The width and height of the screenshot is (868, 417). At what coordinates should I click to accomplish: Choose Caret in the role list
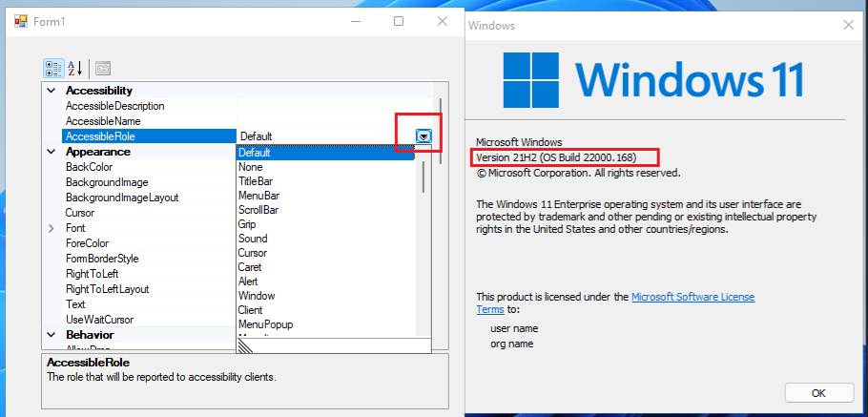point(325,267)
